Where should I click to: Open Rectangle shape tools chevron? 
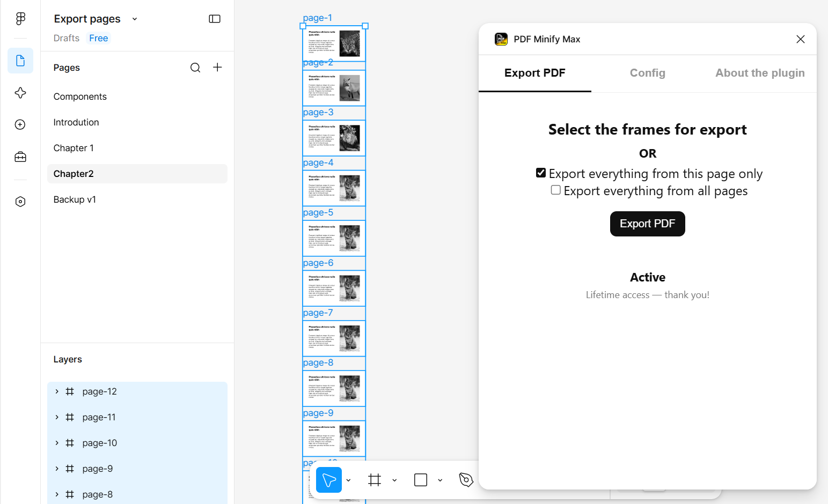440,480
